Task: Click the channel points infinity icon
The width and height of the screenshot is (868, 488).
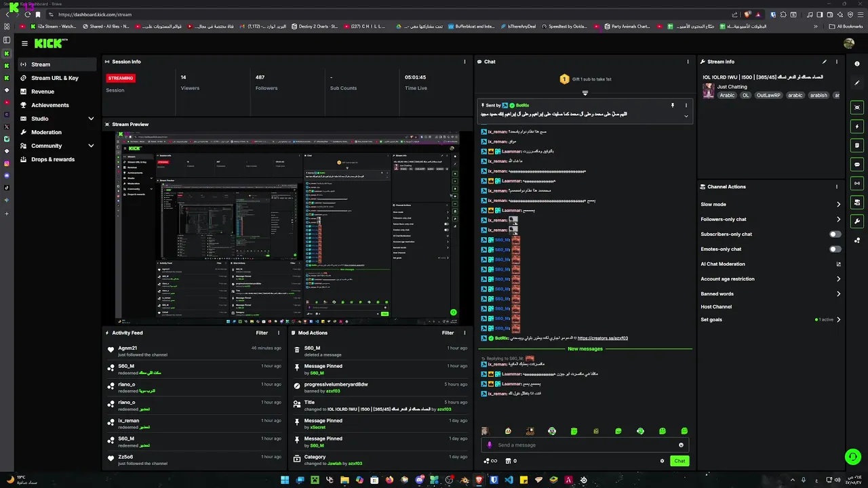Action: click(490, 461)
